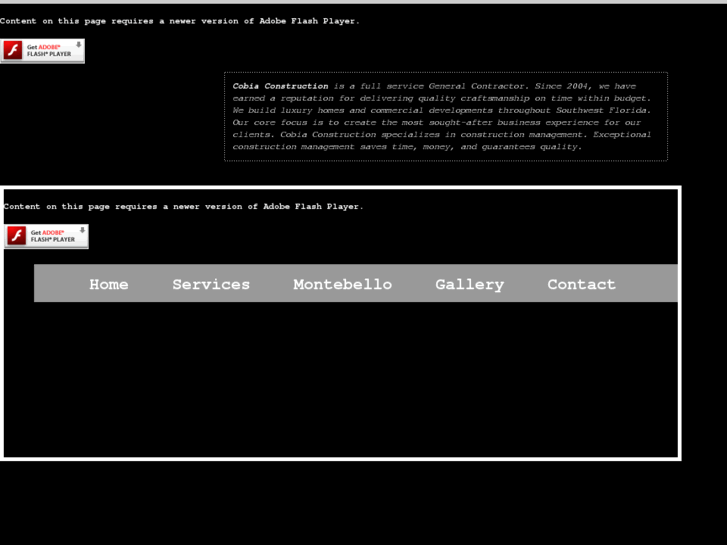View the Gallery page
This screenshot has height=545, width=727.
click(x=469, y=284)
